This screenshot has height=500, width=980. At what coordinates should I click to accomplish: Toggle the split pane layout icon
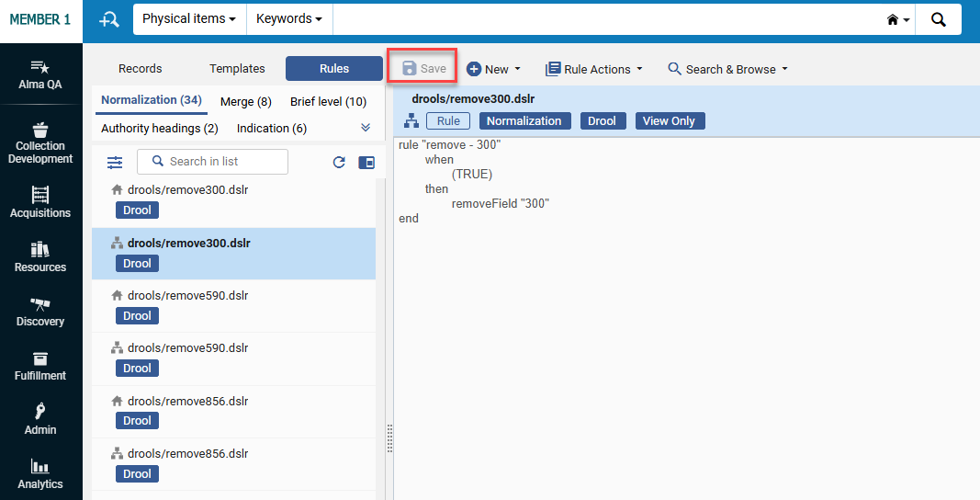click(x=366, y=163)
